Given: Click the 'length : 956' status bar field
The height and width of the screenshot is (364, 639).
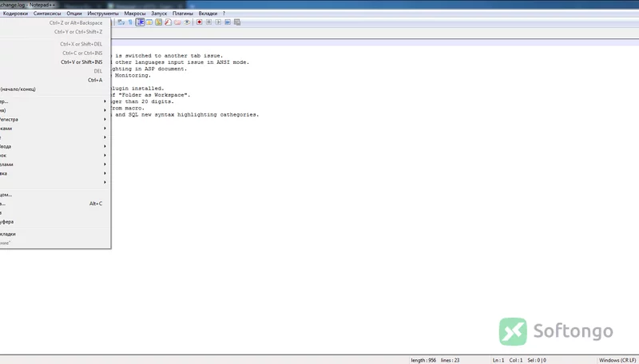Looking at the screenshot, I should (x=423, y=360).
